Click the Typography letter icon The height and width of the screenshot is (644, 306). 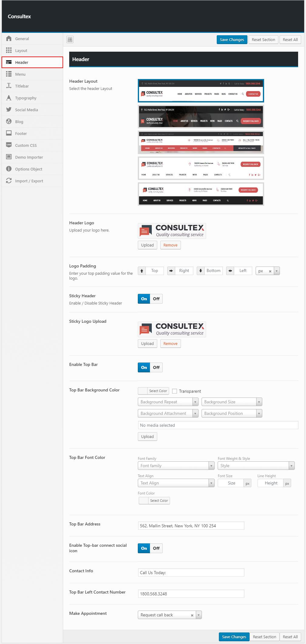(x=9, y=98)
